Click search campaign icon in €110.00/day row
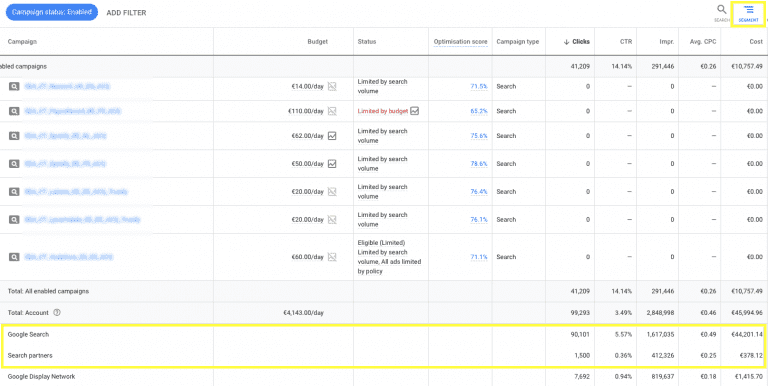The height and width of the screenshot is (386, 768). pyautogui.click(x=15, y=111)
